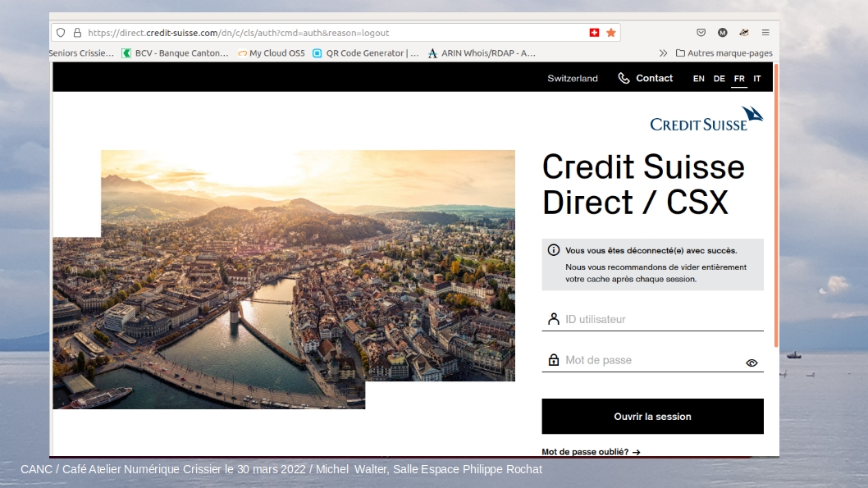Click the page's vertical scrollbar
The image size is (868, 488).
(x=776, y=206)
